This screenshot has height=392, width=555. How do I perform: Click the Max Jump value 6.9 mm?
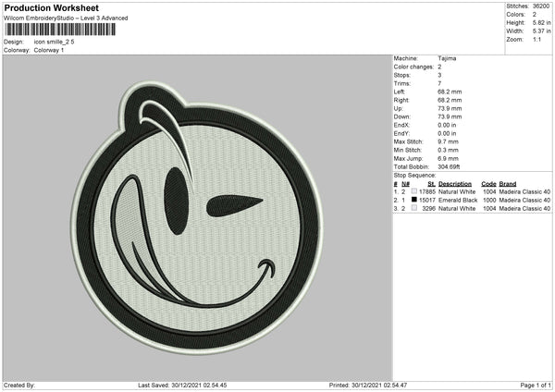click(x=448, y=159)
